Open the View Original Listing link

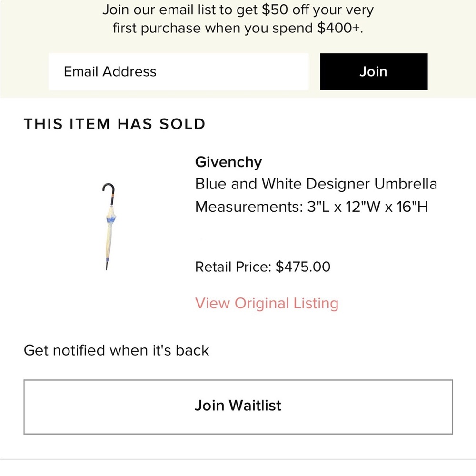267,303
